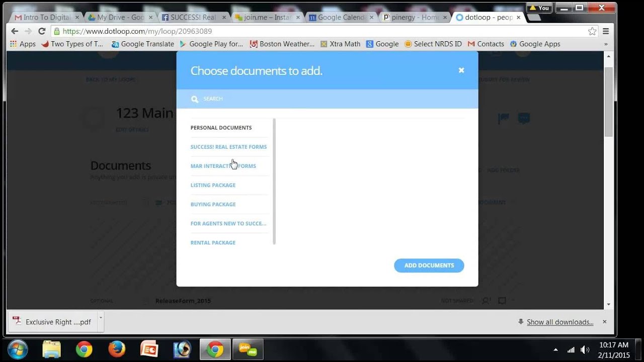Switch to SUCCESS! Real Facebook tab

[x=193, y=17]
